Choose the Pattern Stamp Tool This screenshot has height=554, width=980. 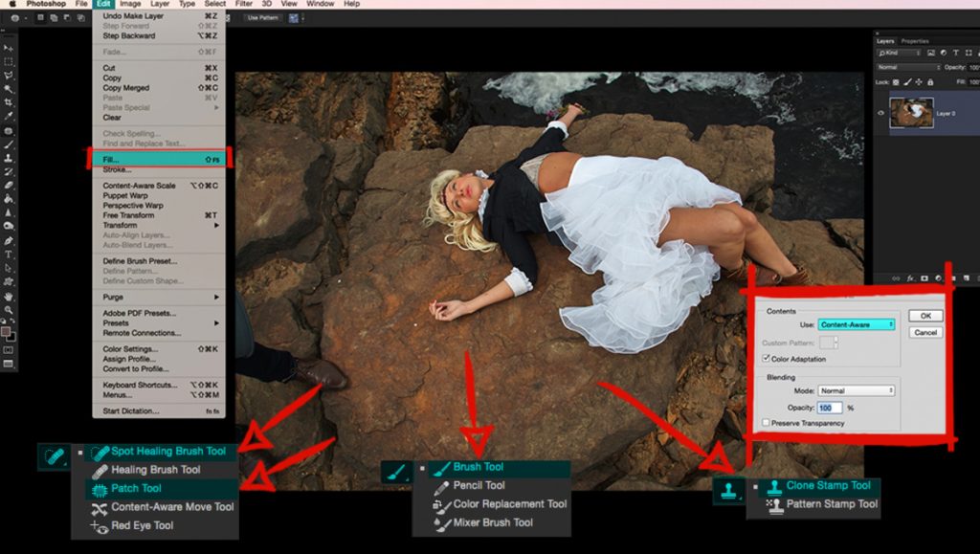(x=832, y=504)
